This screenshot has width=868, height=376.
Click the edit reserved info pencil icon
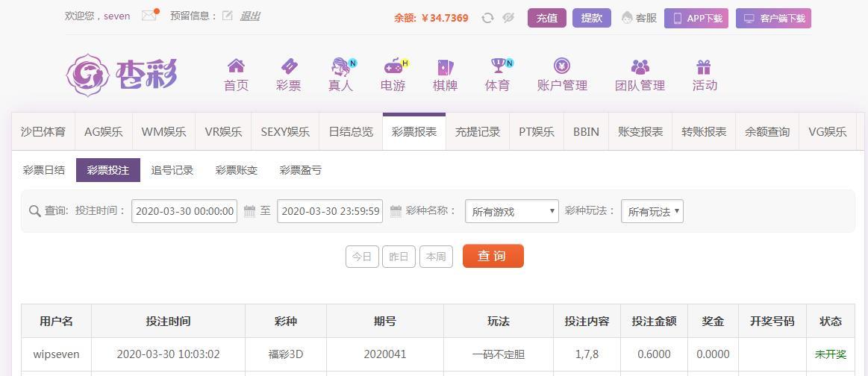(227, 16)
